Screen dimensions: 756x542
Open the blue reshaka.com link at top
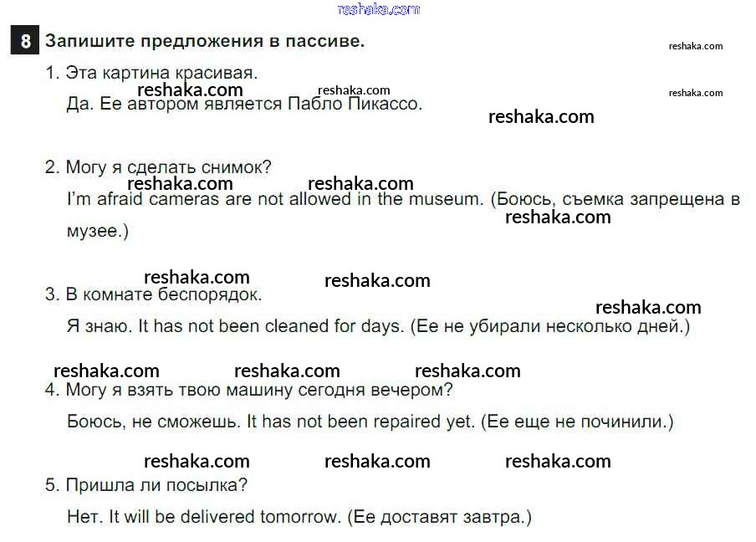(x=378, y=9)
